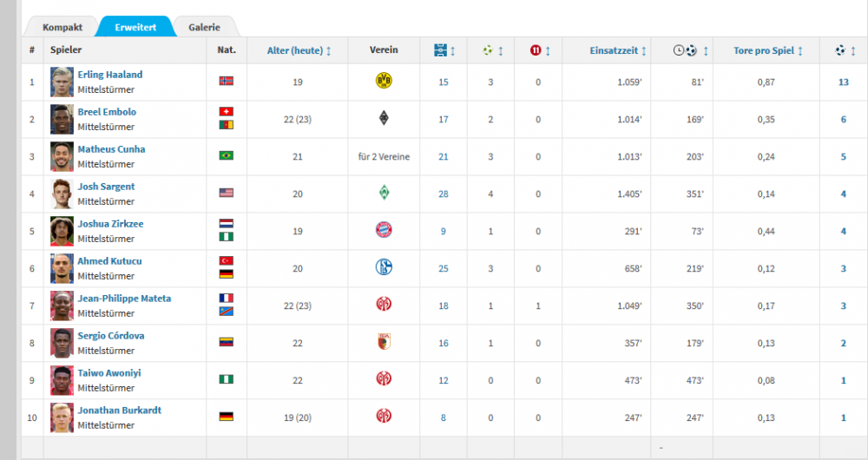Click Schalke 04 logo in Kutucu's row
868x460 pixels.
[x=384, y=268]
